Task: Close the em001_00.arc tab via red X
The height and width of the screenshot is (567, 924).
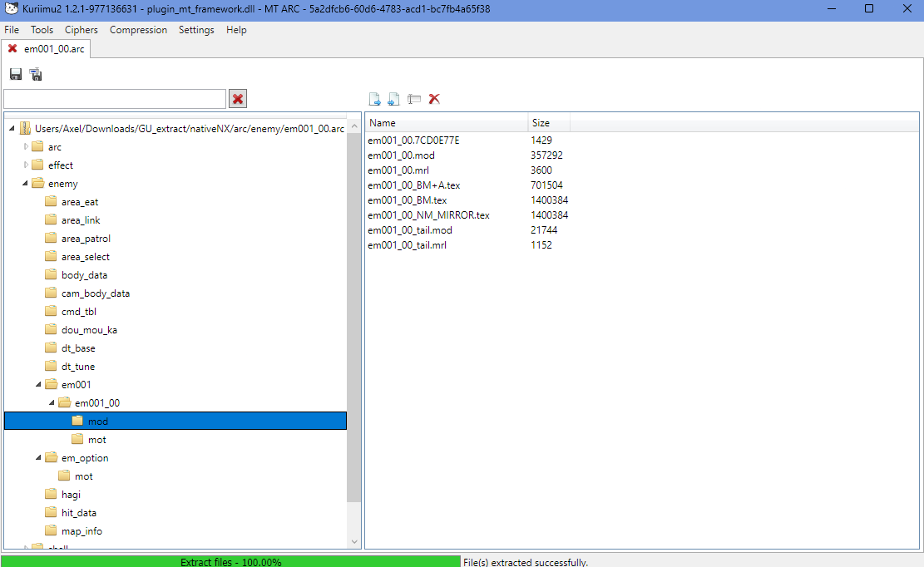Action: (x=12, y=49)
